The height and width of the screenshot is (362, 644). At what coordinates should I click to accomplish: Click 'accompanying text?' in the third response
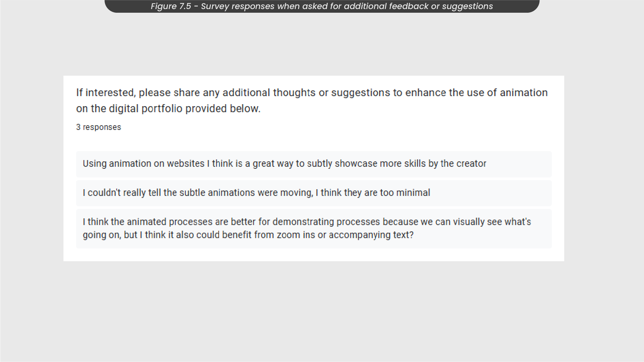(371, 235)
